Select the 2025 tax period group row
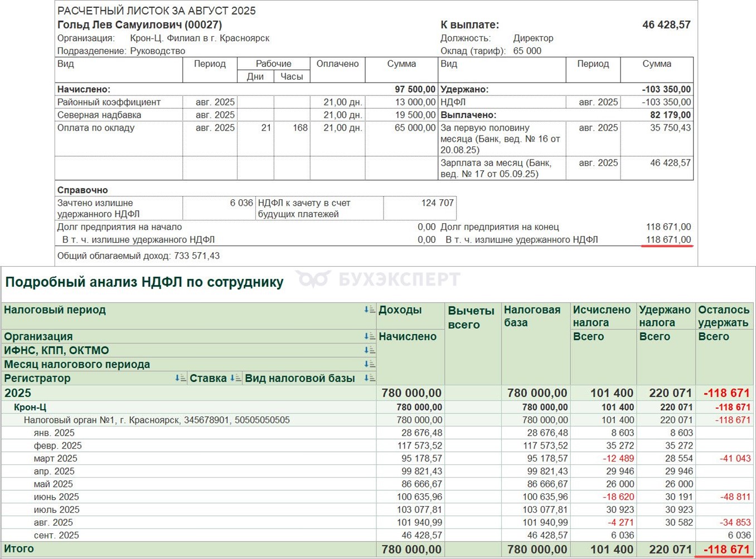This screenshot has height=559, width=756. coord(18,393)
